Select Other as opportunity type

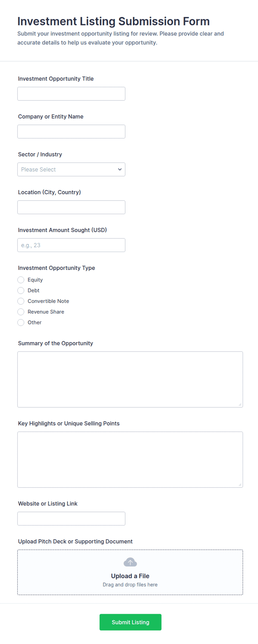coord(21,322)
